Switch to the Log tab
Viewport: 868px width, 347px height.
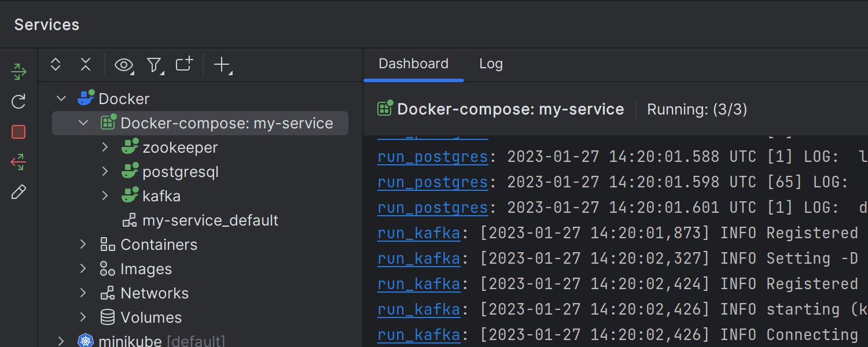(491, 64)
